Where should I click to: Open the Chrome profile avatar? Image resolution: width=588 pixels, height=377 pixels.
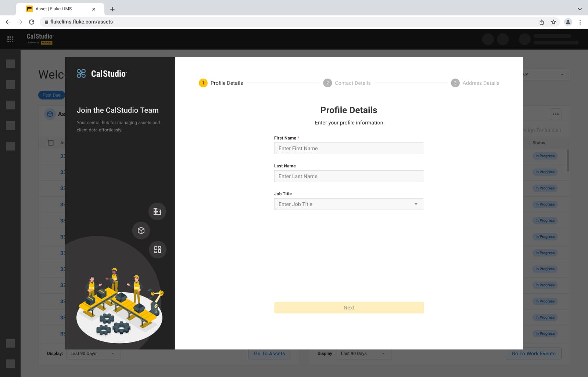pos(568,22)
